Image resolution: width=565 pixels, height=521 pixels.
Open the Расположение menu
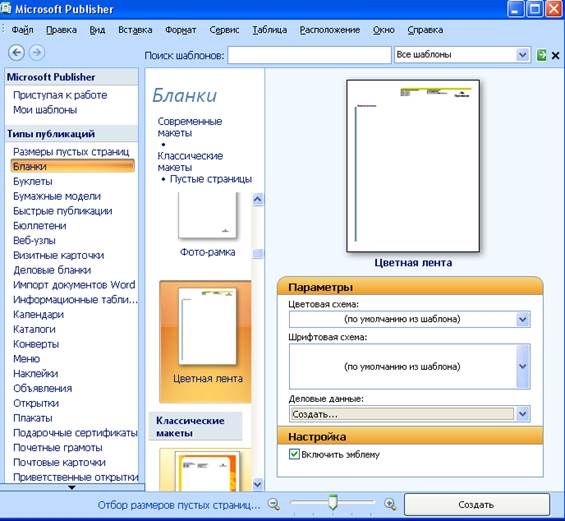330,30
